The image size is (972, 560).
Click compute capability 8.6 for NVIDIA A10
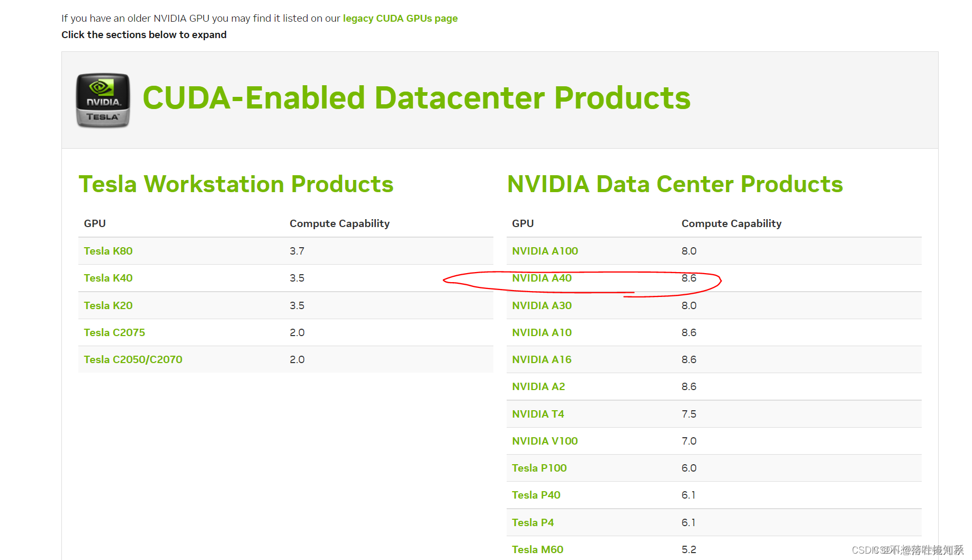pos(689,332)
